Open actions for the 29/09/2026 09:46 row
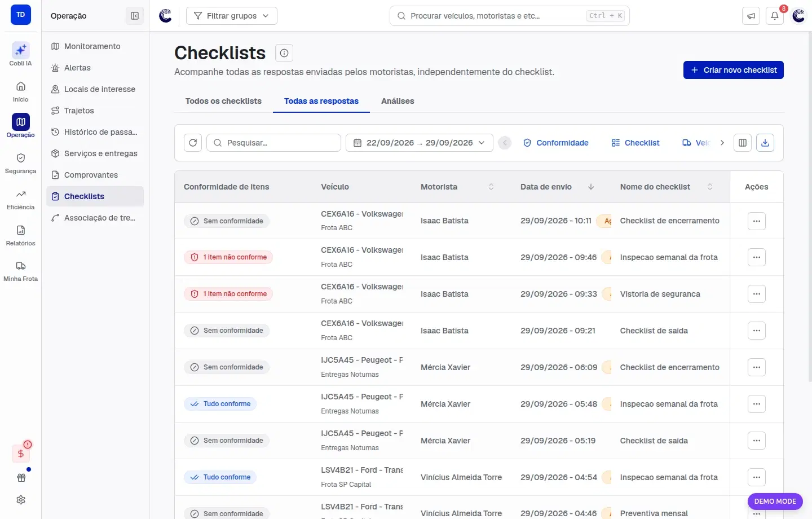The height and width of the screenshot is (519, 812). coord(757,257)
